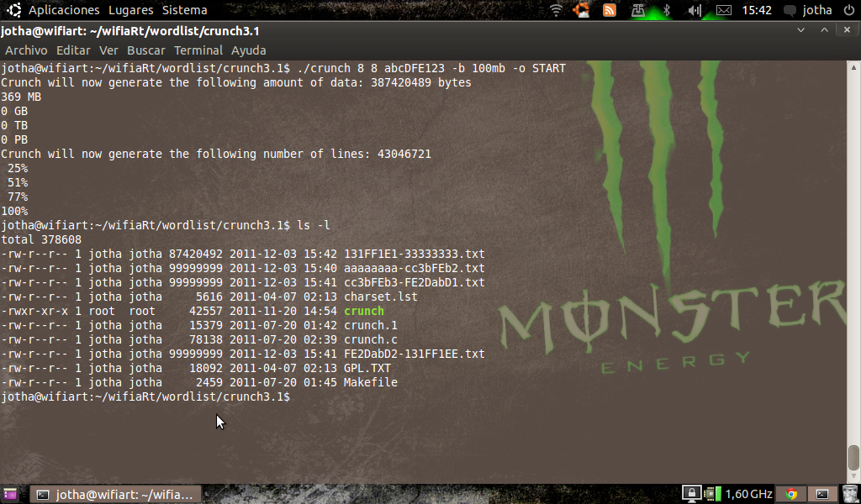Screen dimensions: 861x504
Task: Open the sound volume indicator
Action: 695,10
